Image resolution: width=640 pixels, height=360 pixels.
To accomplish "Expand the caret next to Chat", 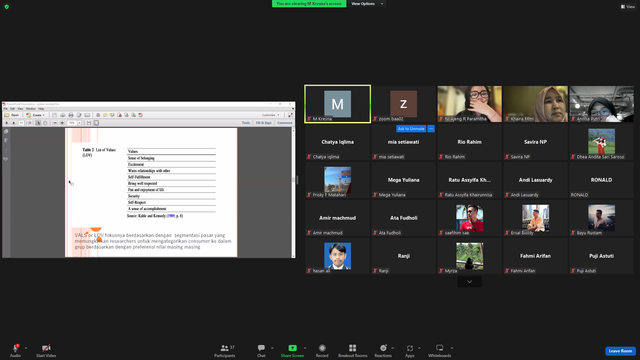I will tap(272, 348).
